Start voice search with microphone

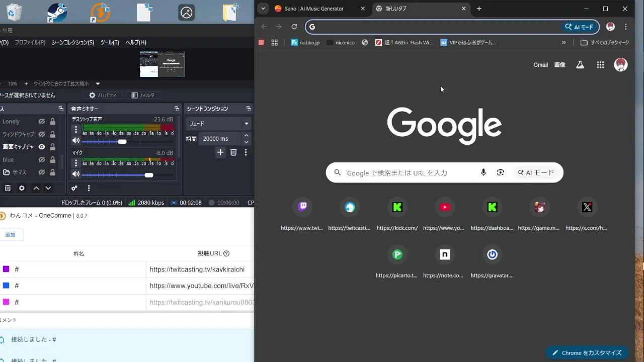pyautogui.click(x=483, y=172)
